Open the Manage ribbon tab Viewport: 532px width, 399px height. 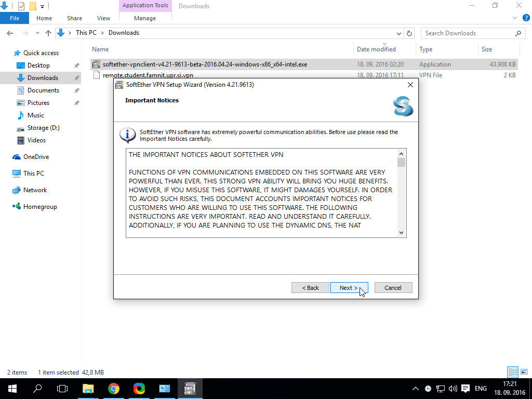(x=145, y=18)
